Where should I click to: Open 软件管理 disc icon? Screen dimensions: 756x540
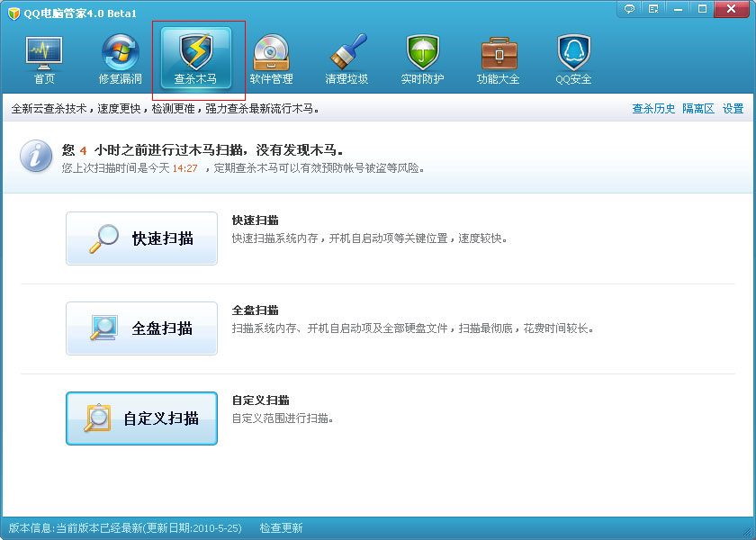tap(271, 54)
